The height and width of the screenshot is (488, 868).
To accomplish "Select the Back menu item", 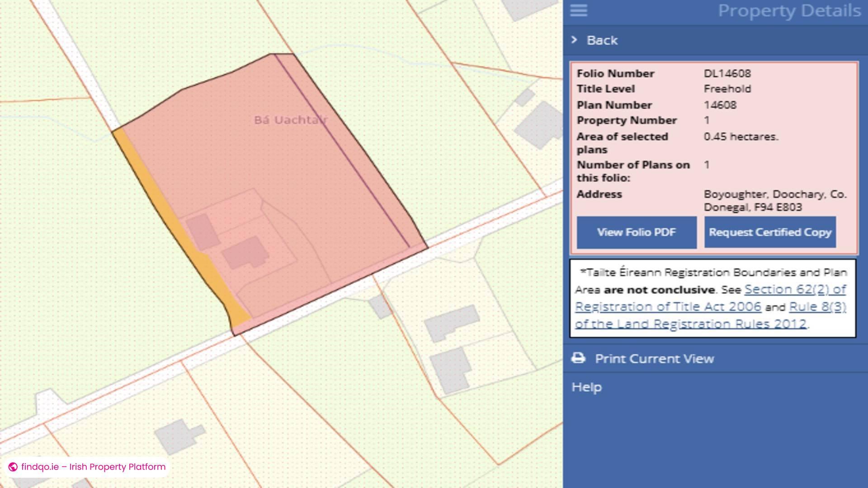I will pos(602,40).
